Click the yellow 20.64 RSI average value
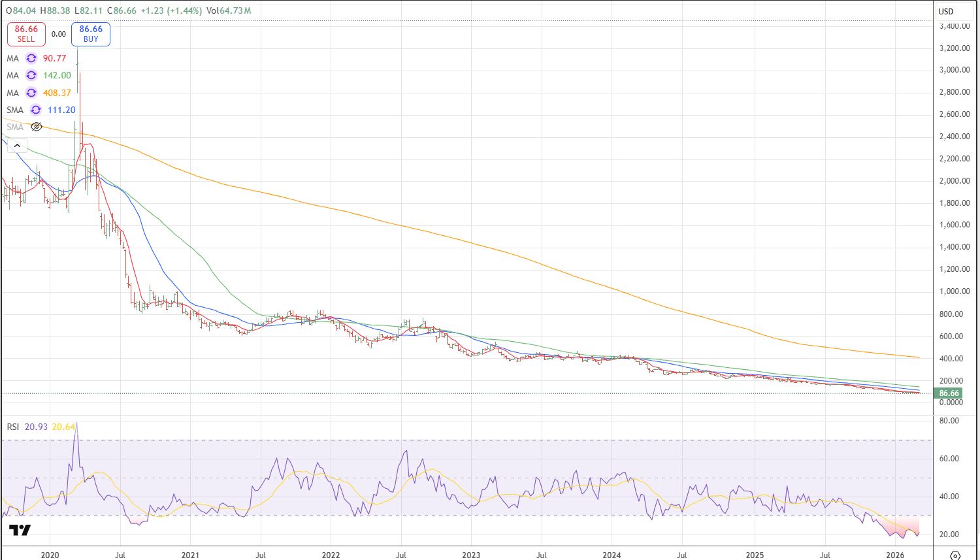 pyautogui.click(x=63, y=427)
